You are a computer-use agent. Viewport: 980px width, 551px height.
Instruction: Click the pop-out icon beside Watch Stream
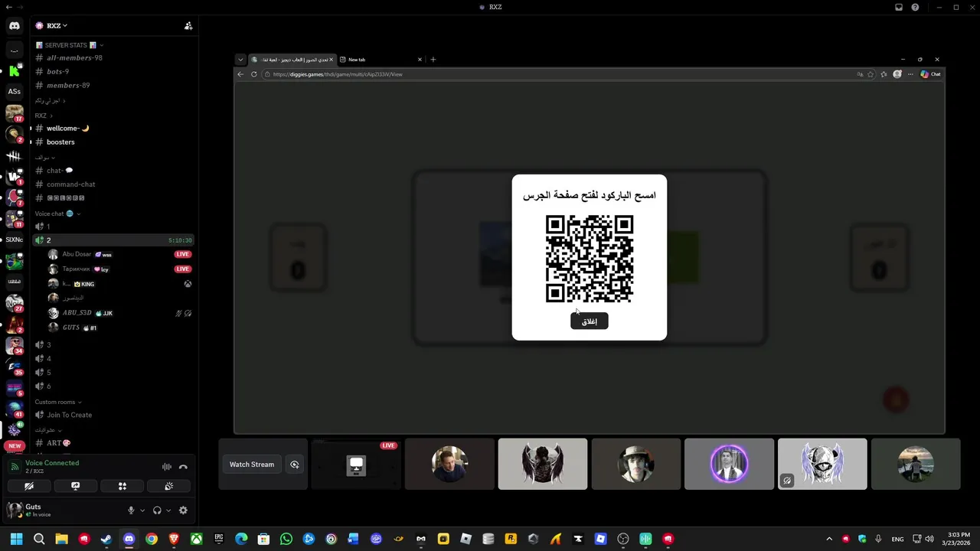[x=294, y=465]
